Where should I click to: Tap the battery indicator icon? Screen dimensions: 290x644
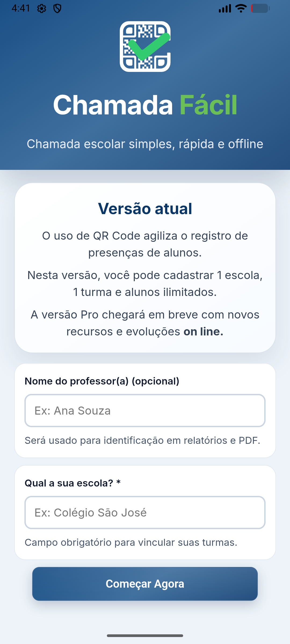click(260, 8)
